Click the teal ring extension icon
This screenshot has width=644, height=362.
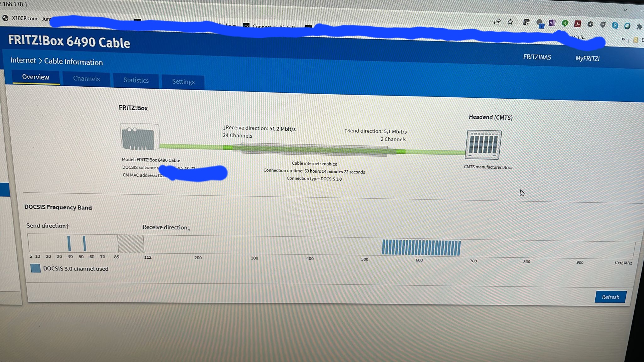627,26
